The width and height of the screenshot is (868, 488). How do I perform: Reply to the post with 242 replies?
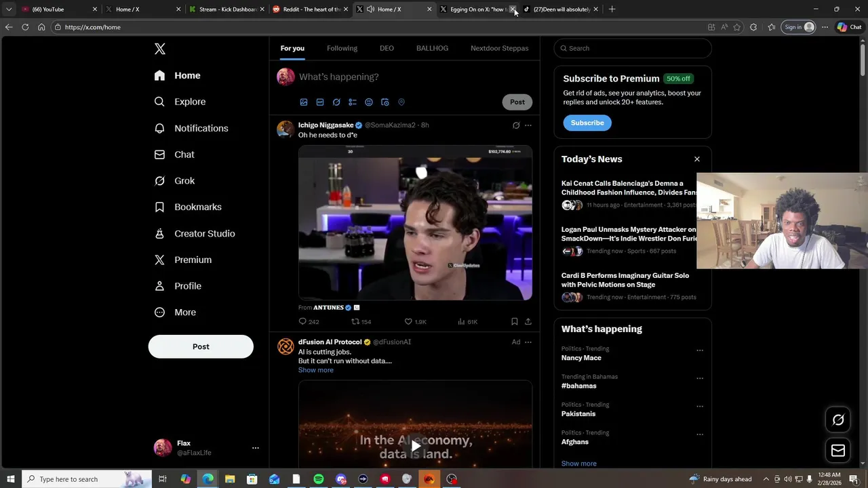[x=309, y=322]
